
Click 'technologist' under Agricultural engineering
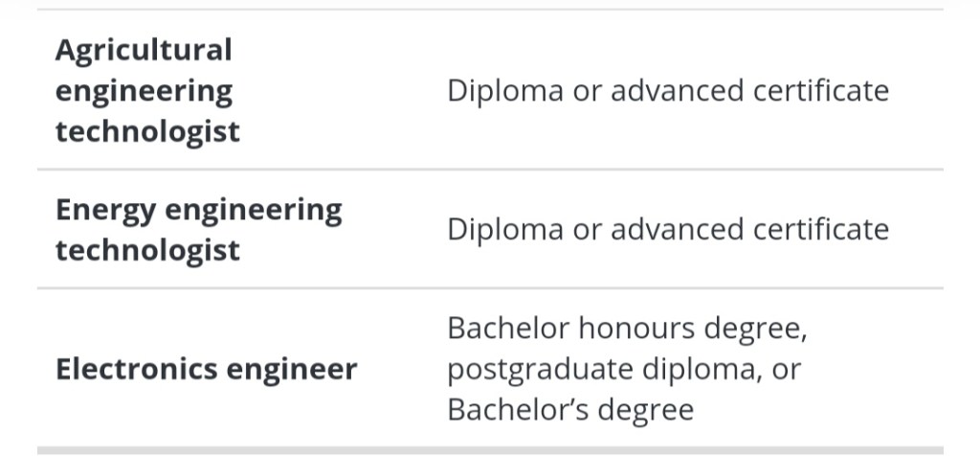(x=147, y=131)
